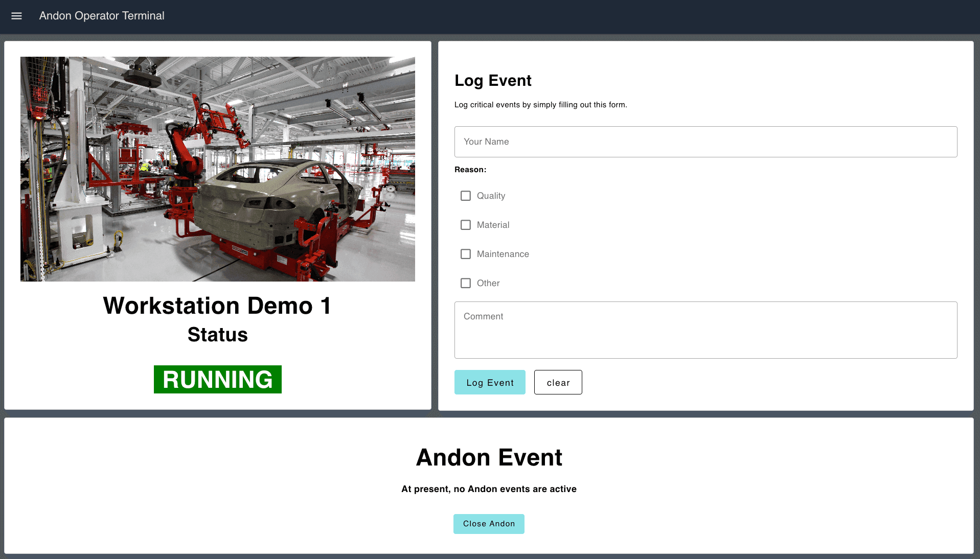Check the Quality reason checkbox
Screen dimensions: 980x559
465,196
